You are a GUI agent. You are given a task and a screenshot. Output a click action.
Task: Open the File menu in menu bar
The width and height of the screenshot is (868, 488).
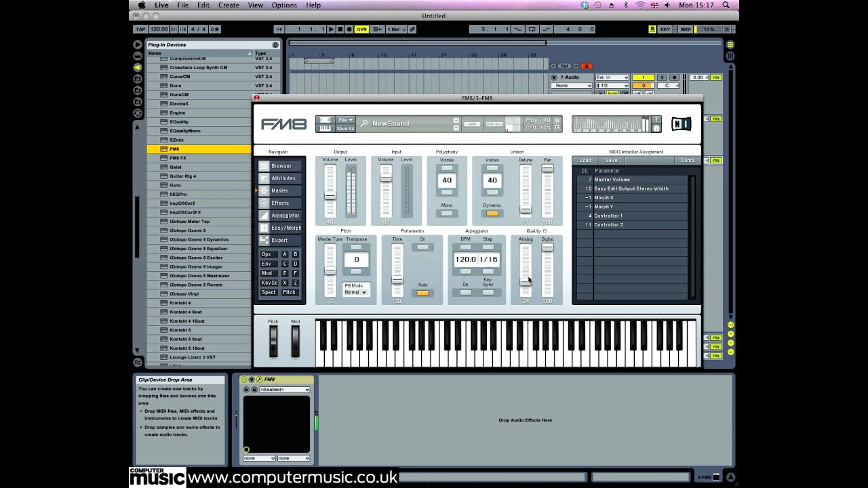point(183,5)
